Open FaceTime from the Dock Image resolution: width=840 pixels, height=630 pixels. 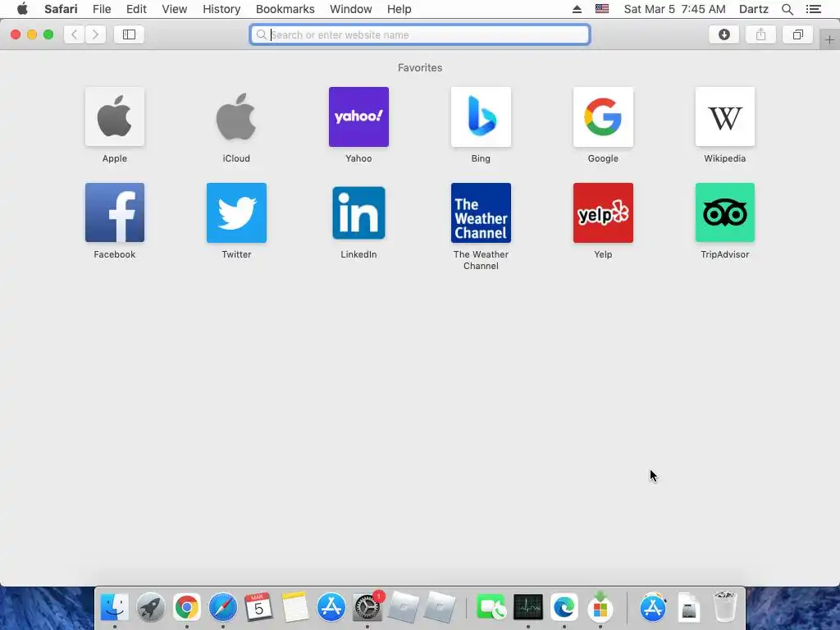(x=491, y=608)
